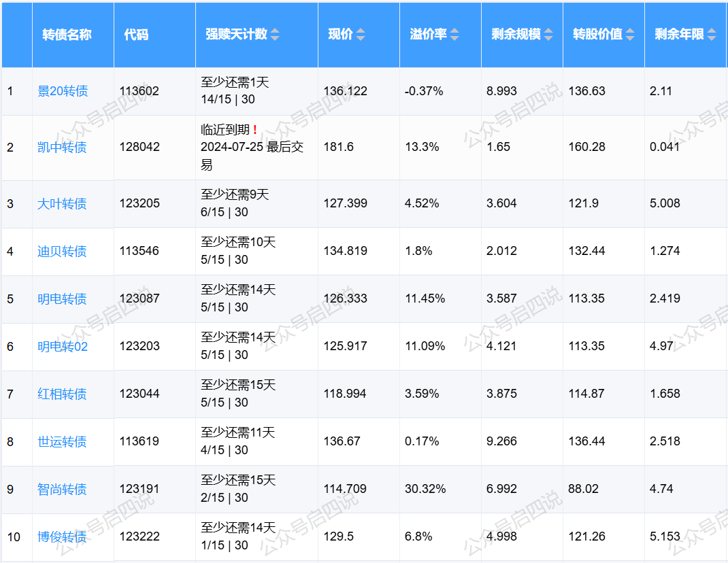728x563 pixels.
Task: Click on the 明电转02 link
Action: tap(63, 347)
